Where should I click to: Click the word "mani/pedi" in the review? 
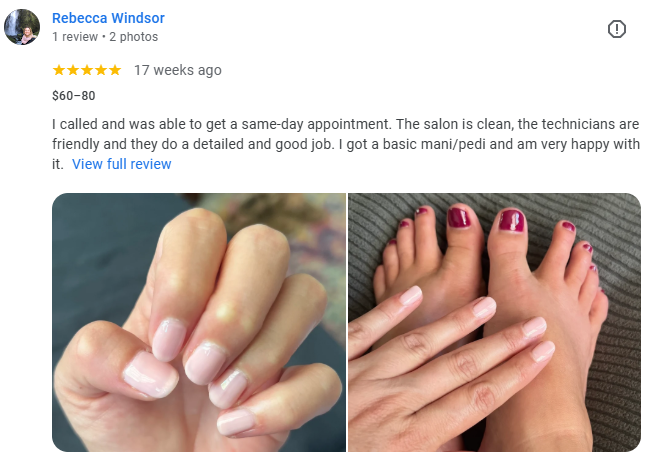453,144
